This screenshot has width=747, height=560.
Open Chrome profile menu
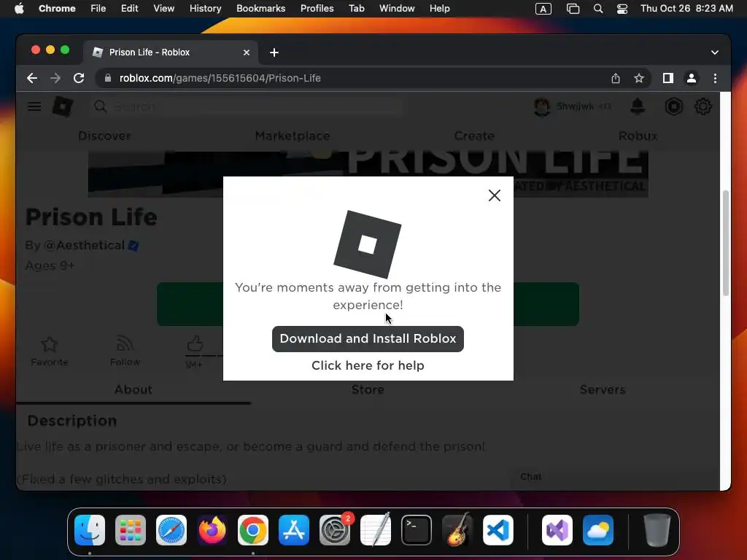tap(692, 78)
